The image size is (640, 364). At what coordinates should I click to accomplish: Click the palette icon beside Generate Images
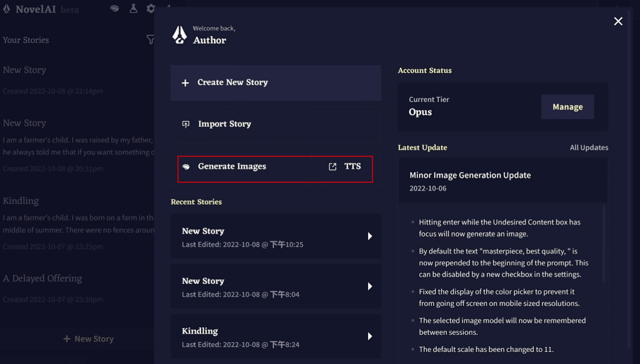point(186,167)
